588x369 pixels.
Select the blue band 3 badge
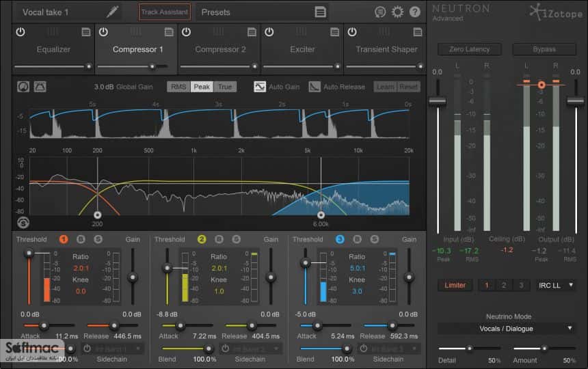click(x=340, y=239)
